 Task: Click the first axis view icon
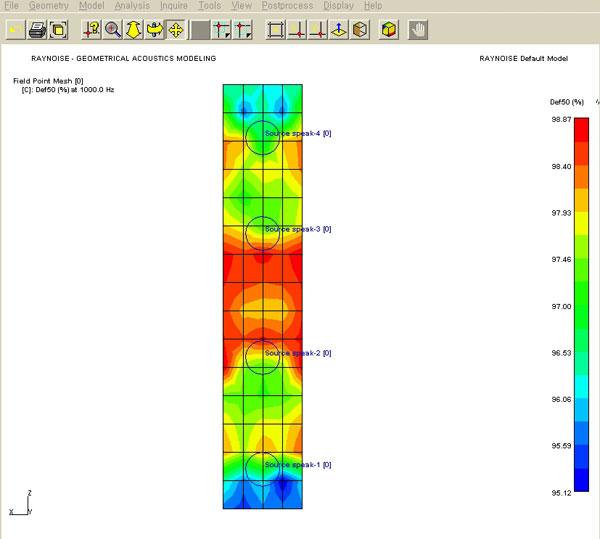pyautogui.click(x=297, y=30)
